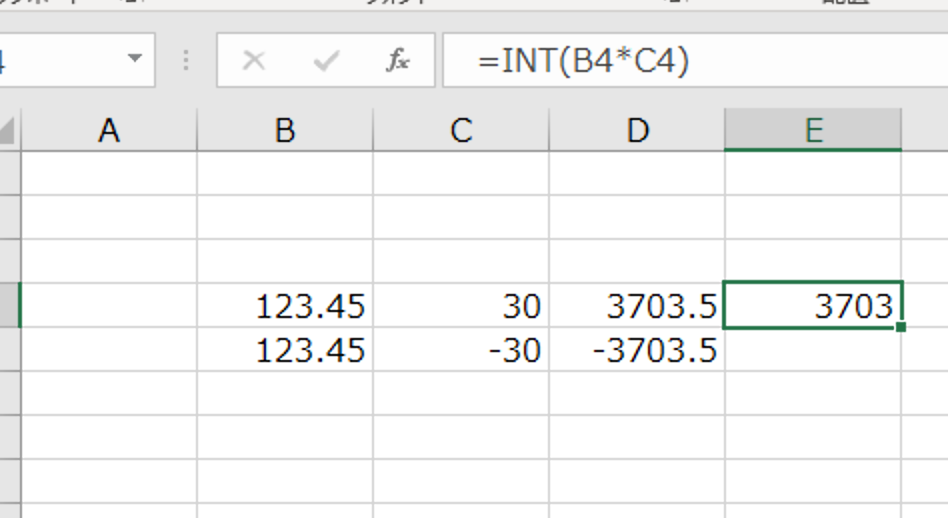Click active cell showing 3703
This screenshot has height=518, width=948.
click(x=813, y=305)
